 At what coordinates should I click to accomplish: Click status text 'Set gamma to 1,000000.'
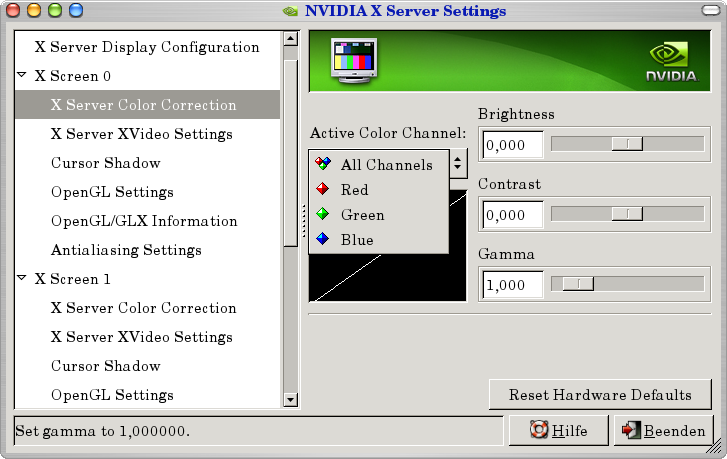pyautogui.click(x=102, y=431)
